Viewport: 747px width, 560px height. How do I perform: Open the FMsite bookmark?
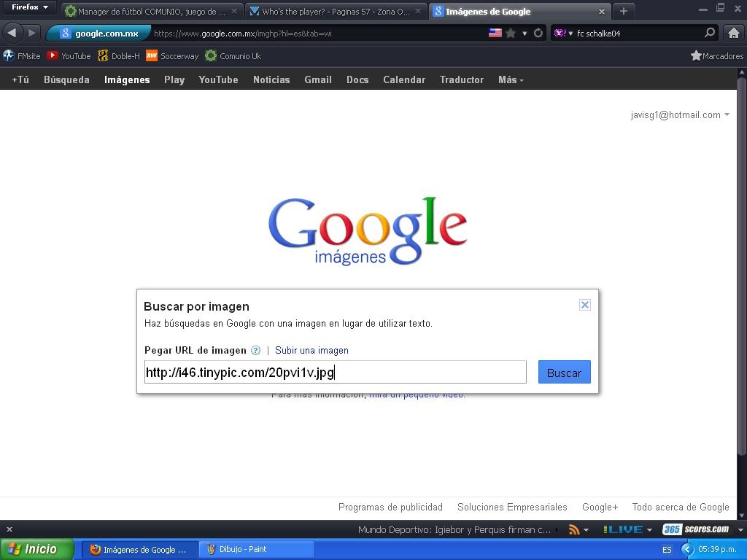pos(22,56)
